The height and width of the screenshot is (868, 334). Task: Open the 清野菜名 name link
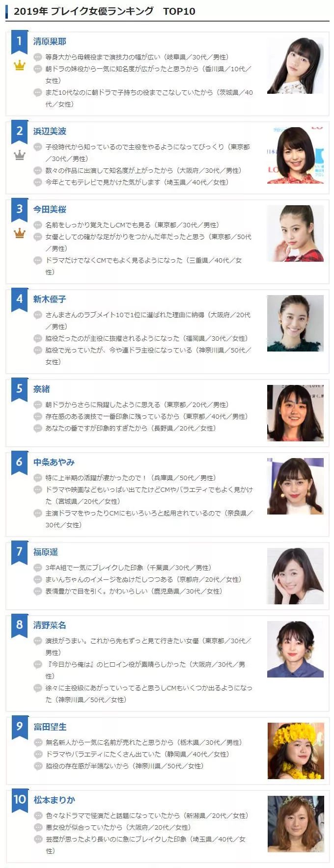50,625
